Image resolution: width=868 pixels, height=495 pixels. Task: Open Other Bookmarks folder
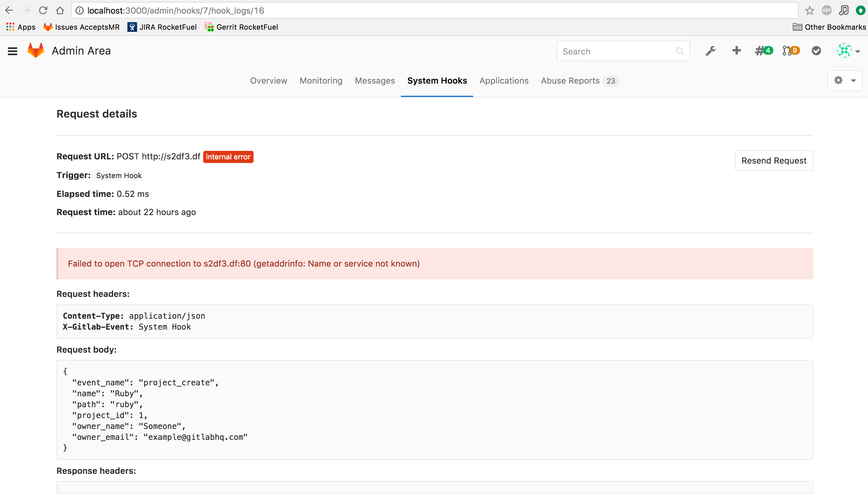click(829, 27)
